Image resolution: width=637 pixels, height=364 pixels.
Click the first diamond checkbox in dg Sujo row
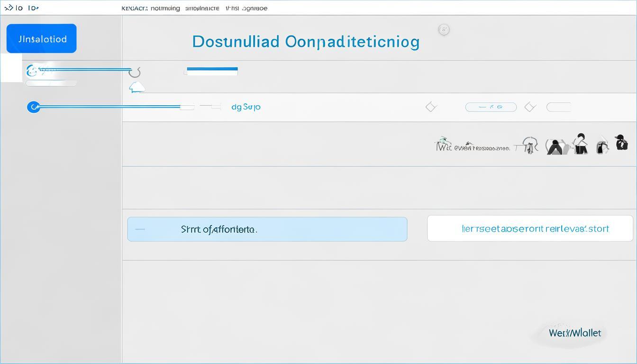(x=430, y=107)
